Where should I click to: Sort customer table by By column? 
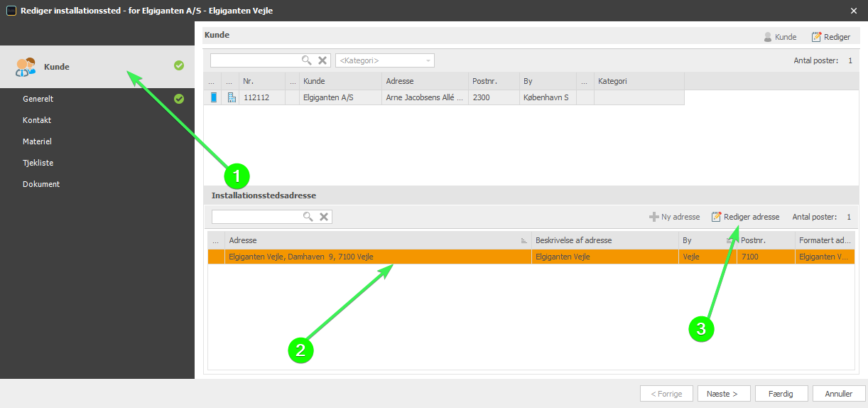pyautogui.click(x=547, y=81)
